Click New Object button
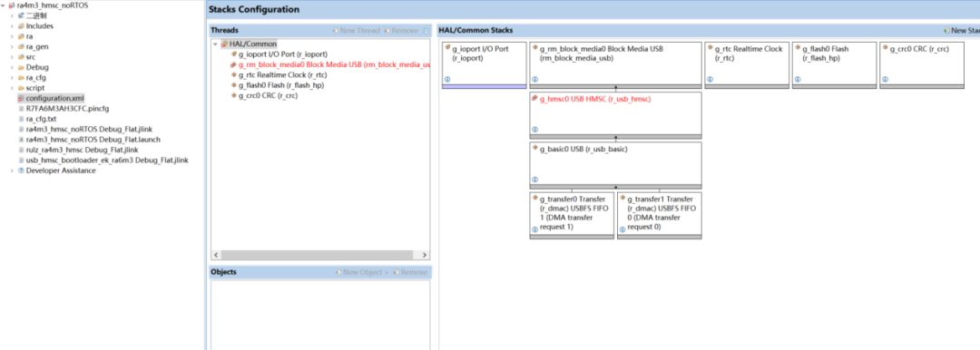The image size is (980, 350). pyautogui.click(x=362, y=273)
